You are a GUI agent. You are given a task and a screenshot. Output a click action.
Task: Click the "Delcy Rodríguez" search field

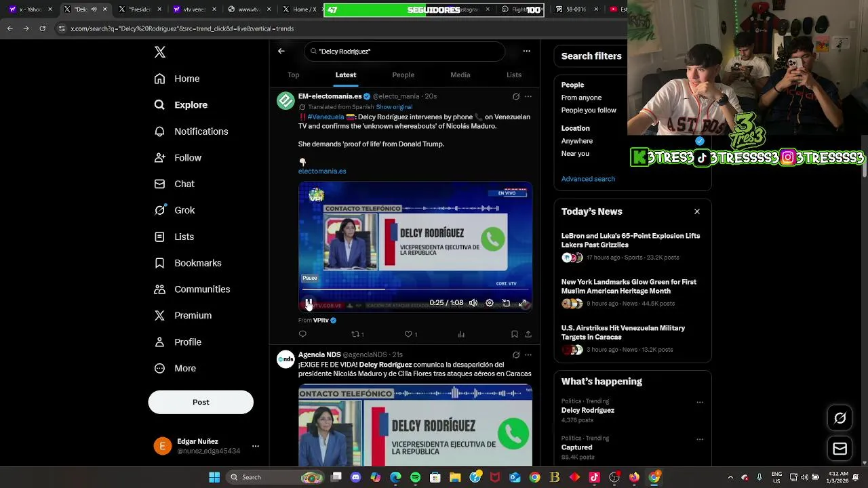[405, 52]
